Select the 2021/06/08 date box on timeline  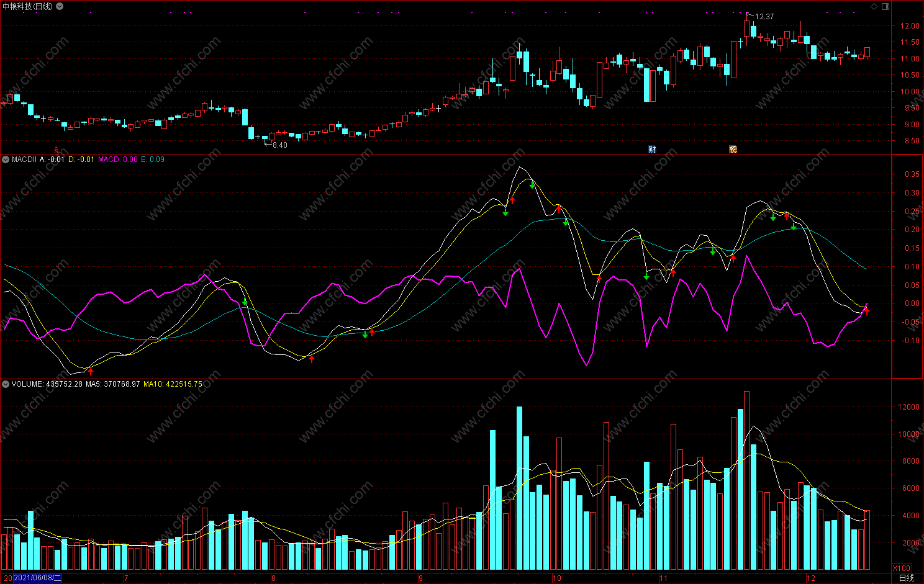click(37, 578)
